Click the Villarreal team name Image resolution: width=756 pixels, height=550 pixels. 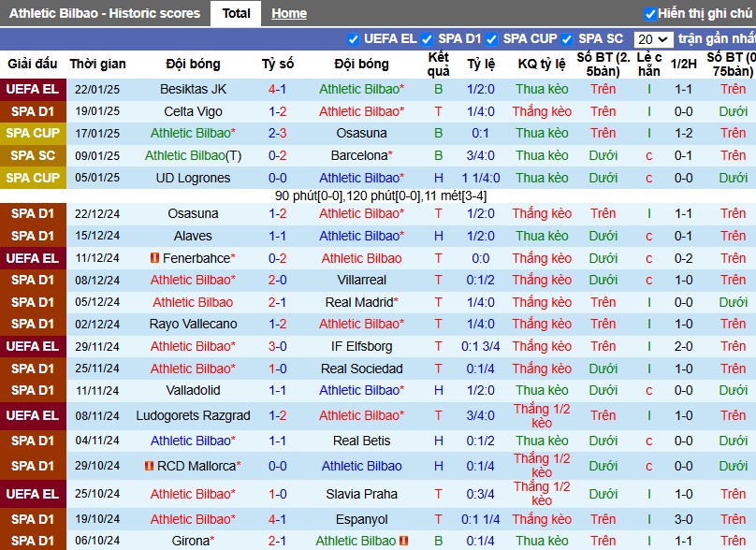pyautogui.click(x=361, y=280)
